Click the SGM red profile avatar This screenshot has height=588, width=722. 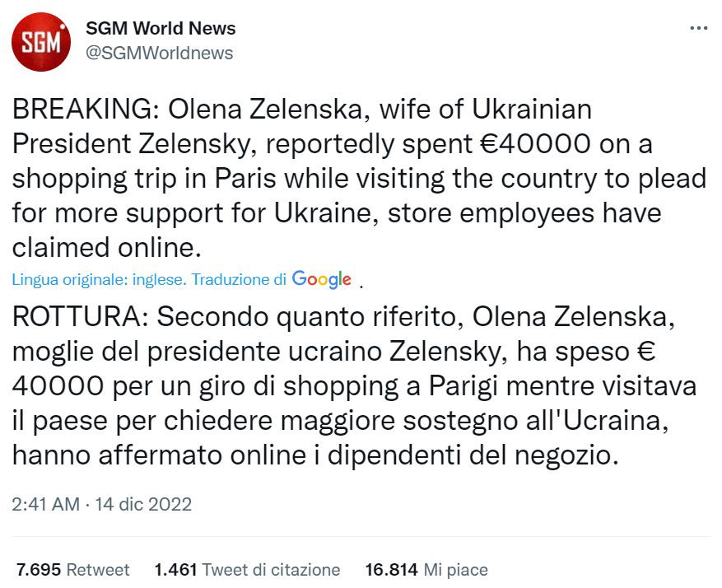pyautogui.click(x=41, y=41)
